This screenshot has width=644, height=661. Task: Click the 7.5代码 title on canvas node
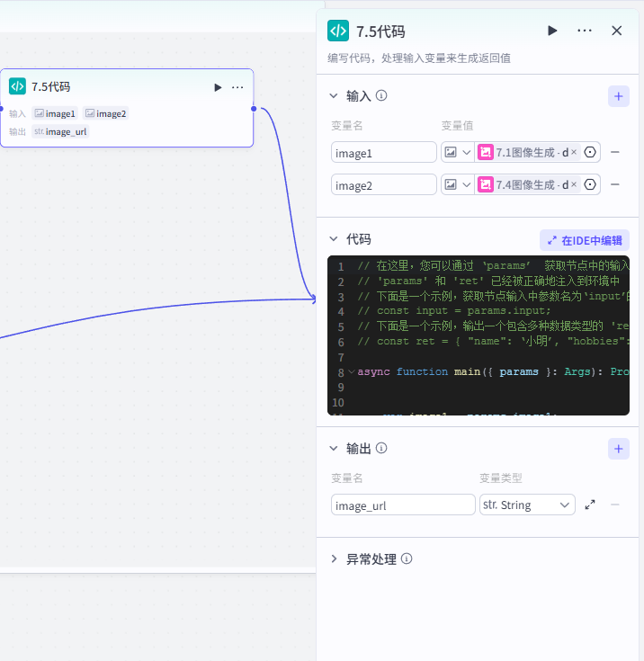point(50,87)
